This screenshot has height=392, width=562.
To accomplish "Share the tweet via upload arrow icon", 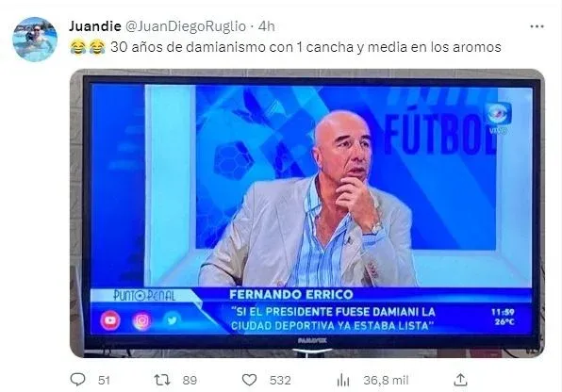I will pos(460,380).
